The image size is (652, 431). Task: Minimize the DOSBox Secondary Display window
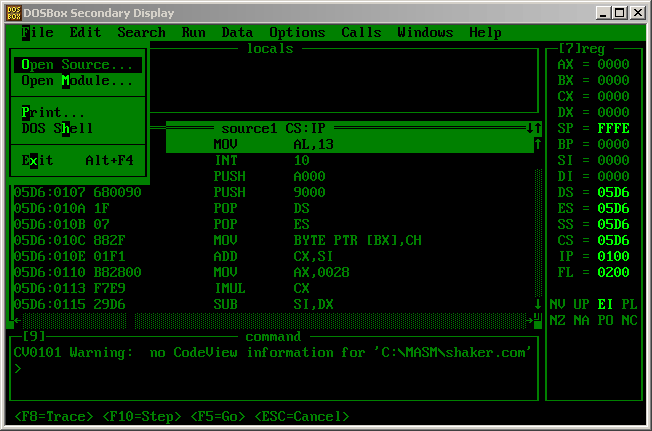tap(604, 13)
